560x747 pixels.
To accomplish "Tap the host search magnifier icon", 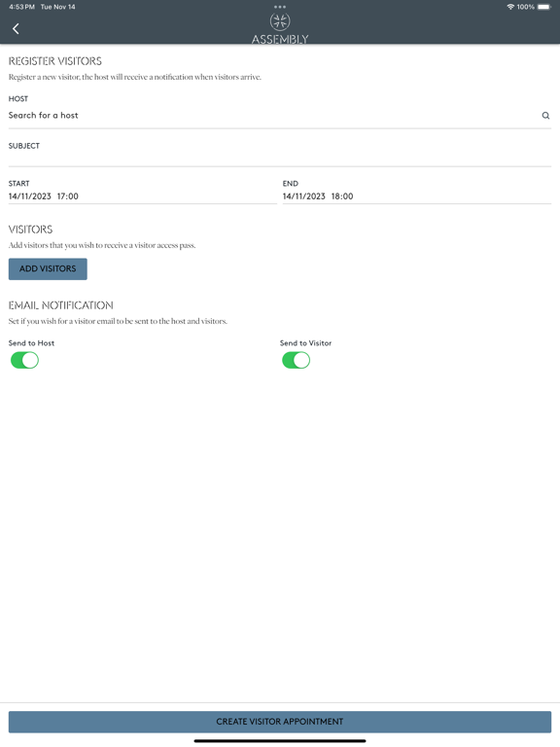I will click(x=545, y=116).
